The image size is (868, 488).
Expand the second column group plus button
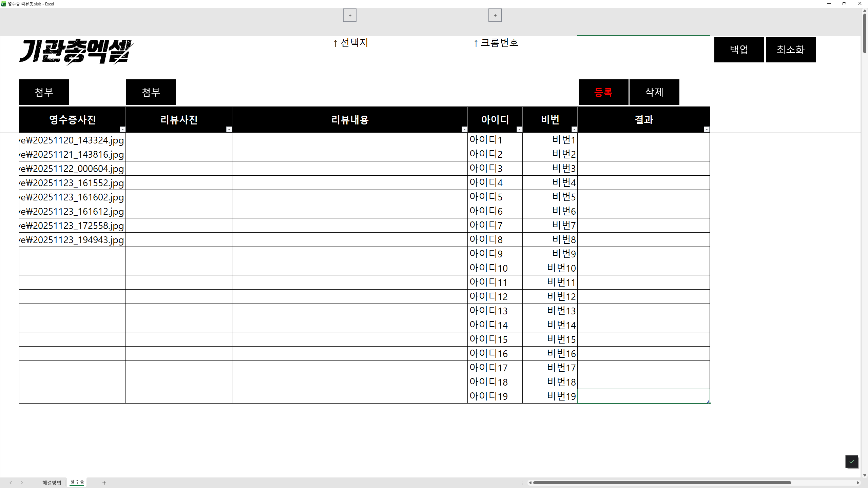click(x=495, y=15)
